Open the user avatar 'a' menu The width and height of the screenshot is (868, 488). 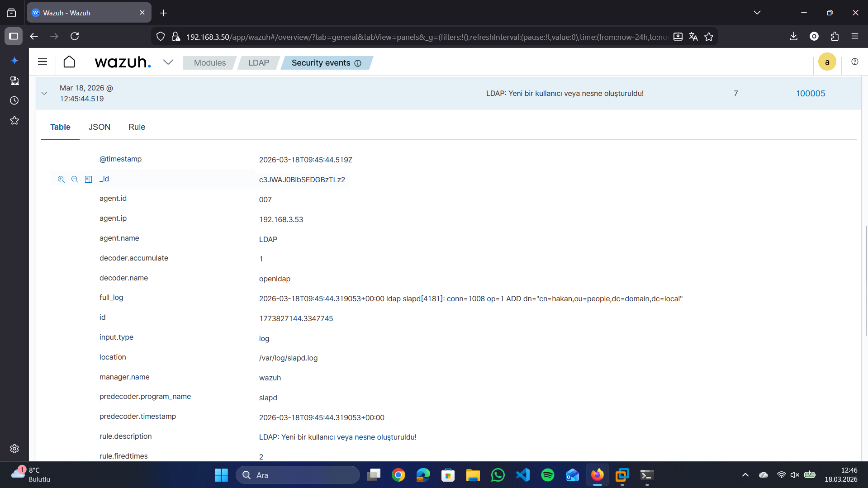(x=827, y=62)
